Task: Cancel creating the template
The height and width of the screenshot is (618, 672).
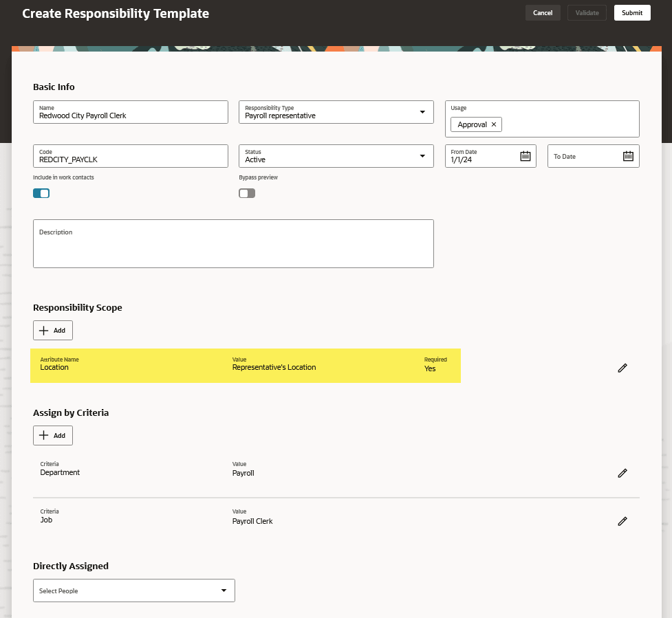Action: point(543,13)
